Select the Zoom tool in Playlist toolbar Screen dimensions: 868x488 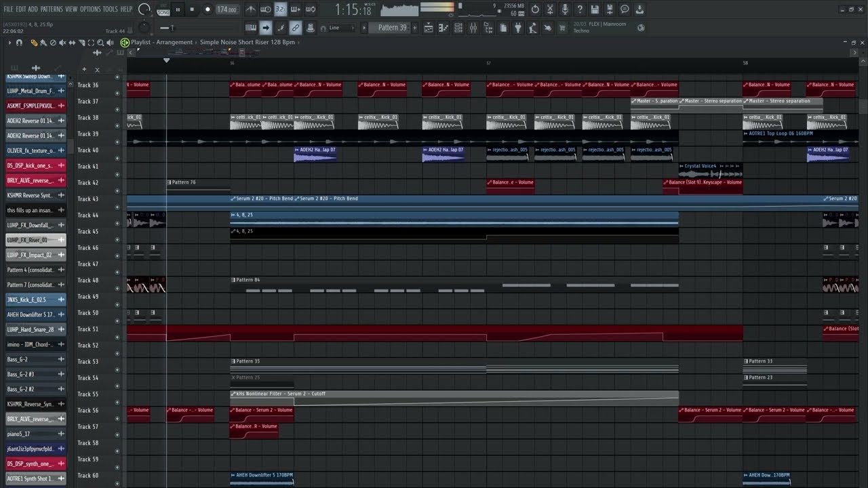100,42
